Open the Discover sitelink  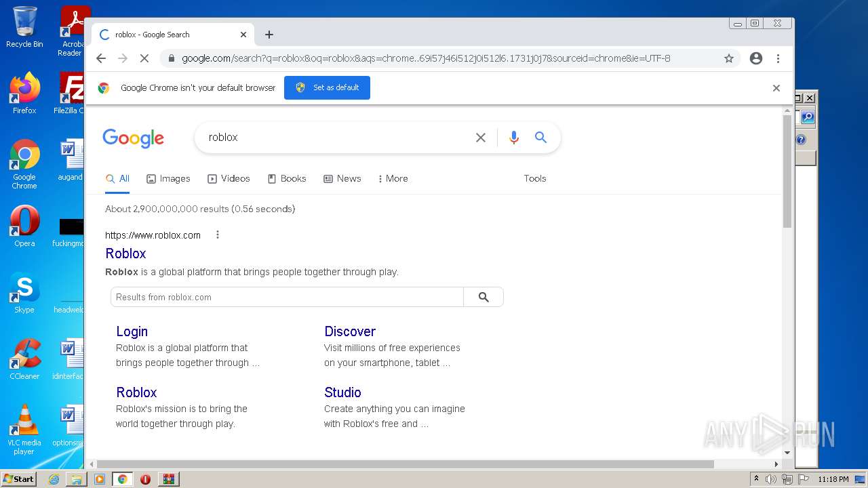350,331
